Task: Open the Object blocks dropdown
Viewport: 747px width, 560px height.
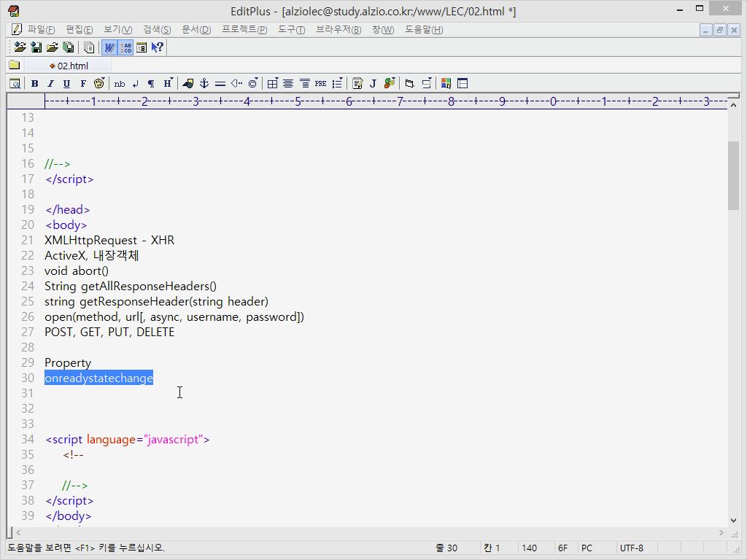Action: point(390,83)
